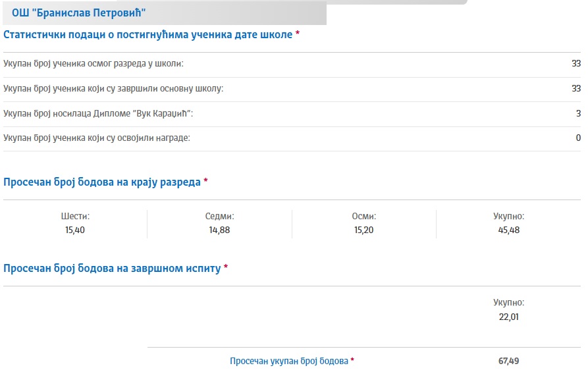Click the asterisk beside крају разреда heading
The height and width of the screenshot is (372, 588).
[x=205, y=181]
